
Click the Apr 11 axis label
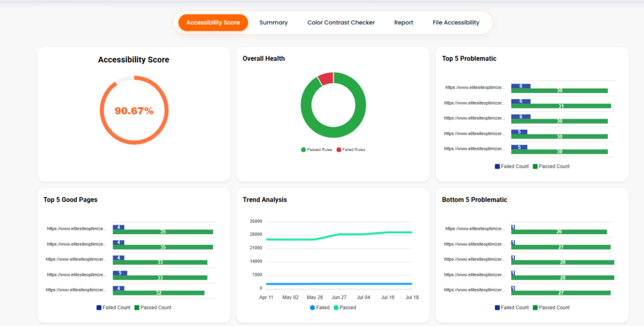pos(266,297)
